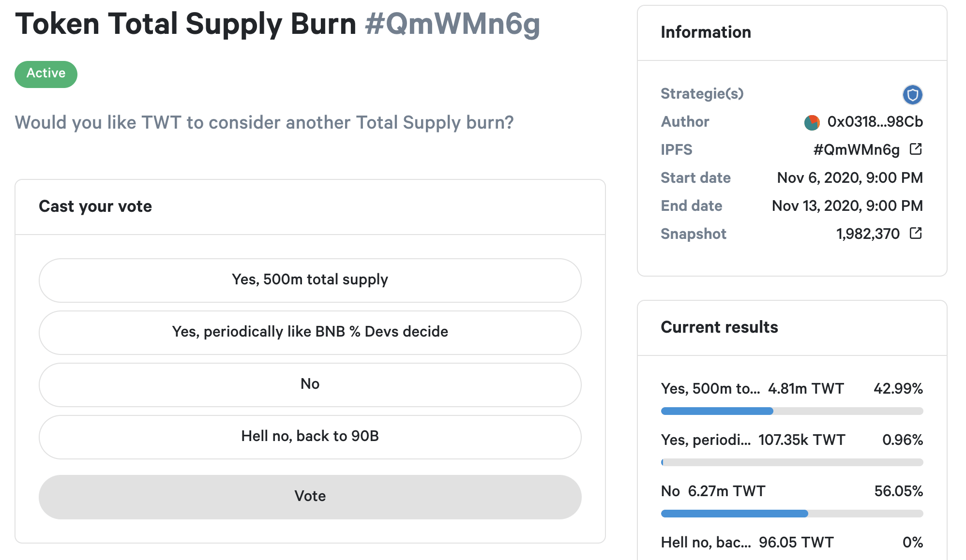Select the 'No' voting choice
Viewport: 966px width, 560px height.
[x=310, y=384]
